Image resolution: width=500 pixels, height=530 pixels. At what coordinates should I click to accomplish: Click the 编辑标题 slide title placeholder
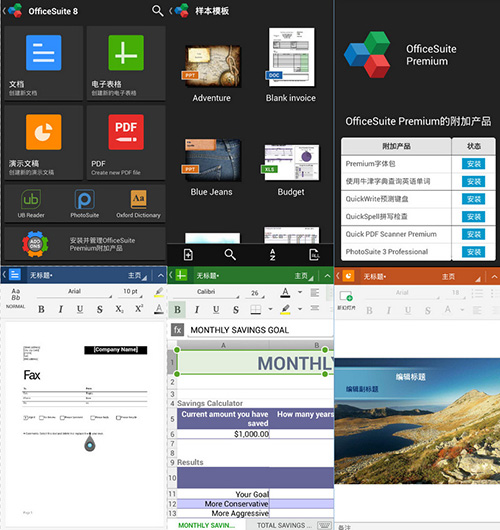410,377
